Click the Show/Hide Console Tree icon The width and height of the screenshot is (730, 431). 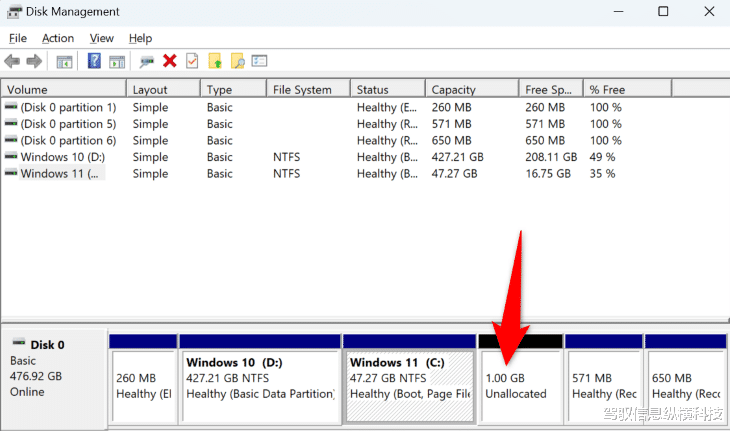coord(64,62)
